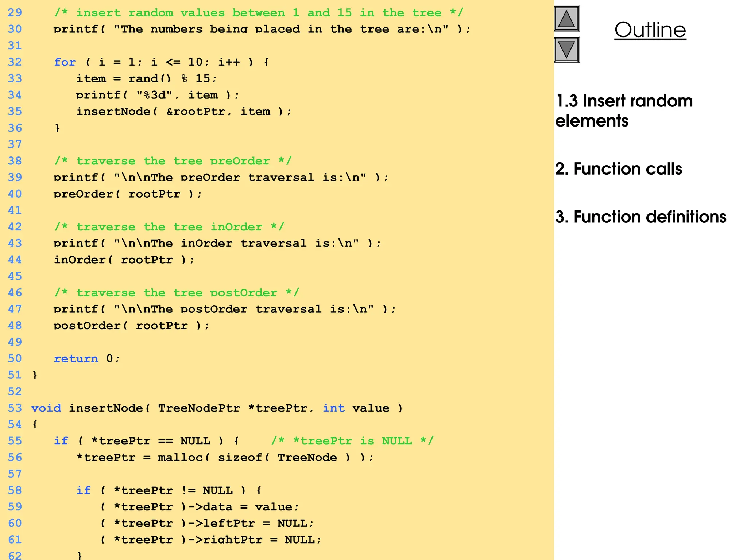Screen dimensions: 747x560
Task: Click the printf 'The postOrder traversal is' line
Action: [225, 309]
